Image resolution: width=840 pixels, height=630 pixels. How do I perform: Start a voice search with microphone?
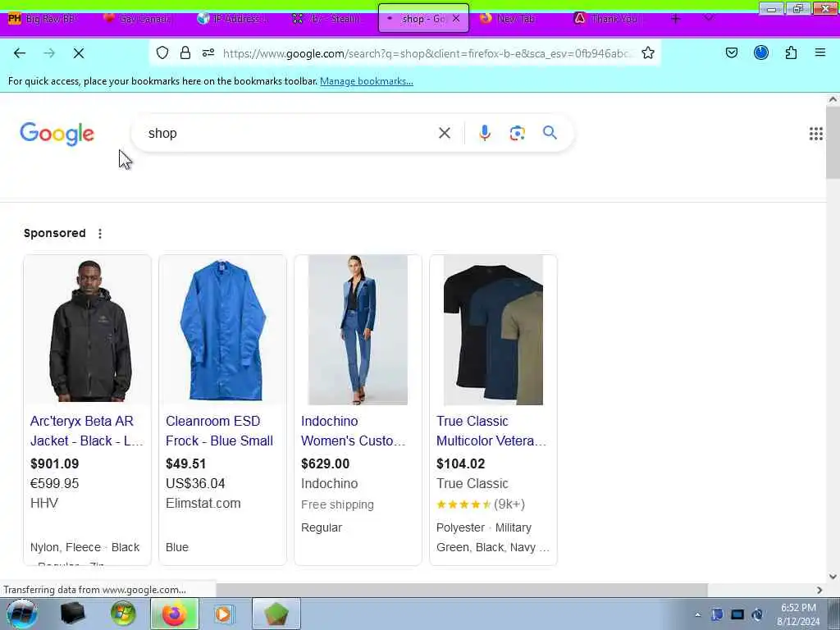485,133
